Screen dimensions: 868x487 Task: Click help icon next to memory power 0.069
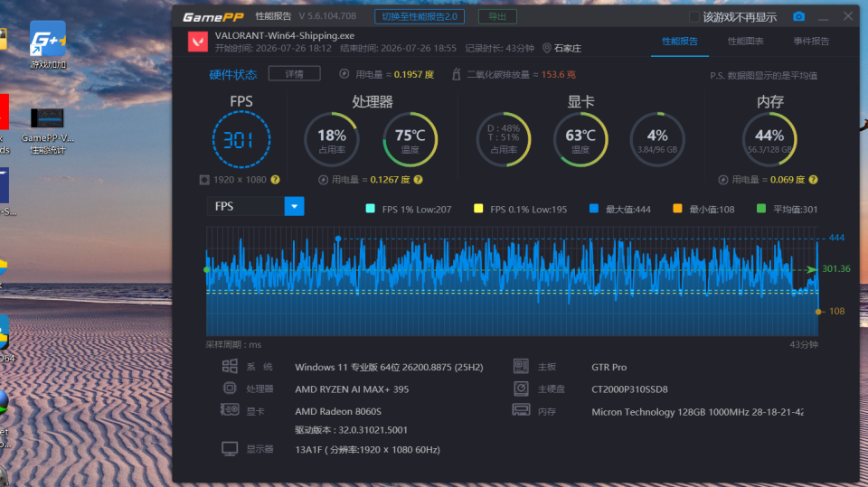tap(813, 180)
